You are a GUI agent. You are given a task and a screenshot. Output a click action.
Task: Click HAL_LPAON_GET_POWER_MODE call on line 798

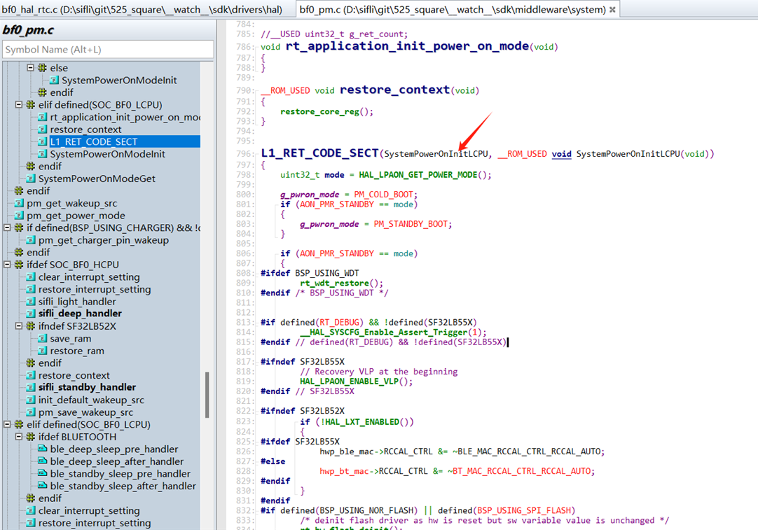(418, 175)
